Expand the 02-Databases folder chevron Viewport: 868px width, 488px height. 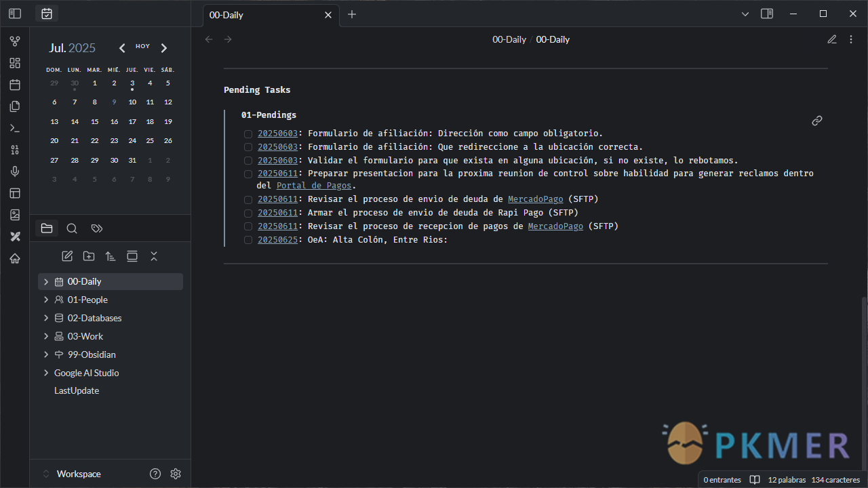[46, 318]
